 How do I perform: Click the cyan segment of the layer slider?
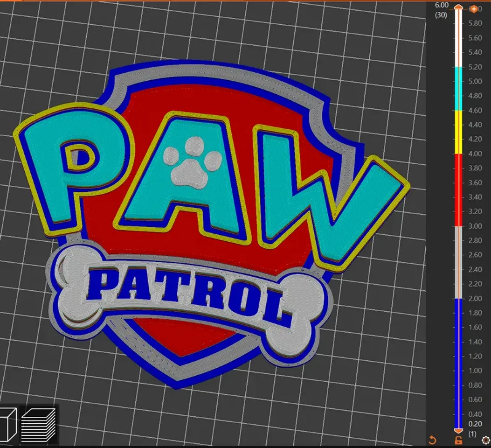click(x=458, y=89)
